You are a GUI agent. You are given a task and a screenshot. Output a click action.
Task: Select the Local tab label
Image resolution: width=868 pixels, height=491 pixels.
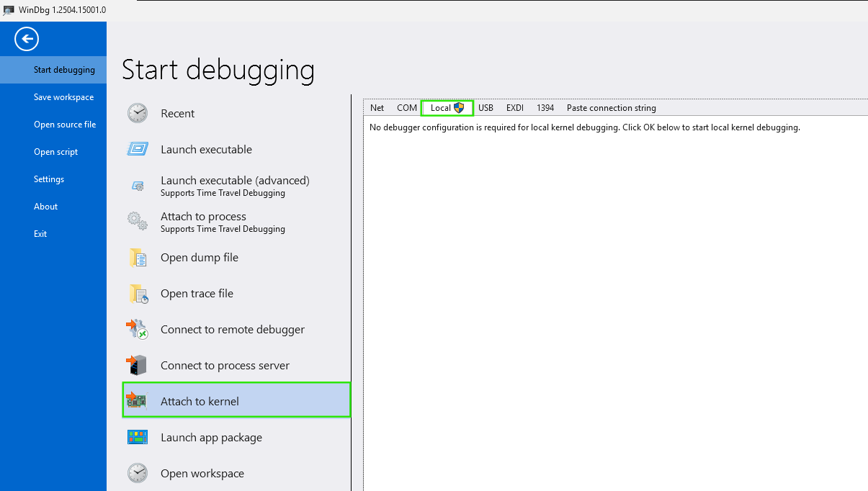[x=441, y=108]
